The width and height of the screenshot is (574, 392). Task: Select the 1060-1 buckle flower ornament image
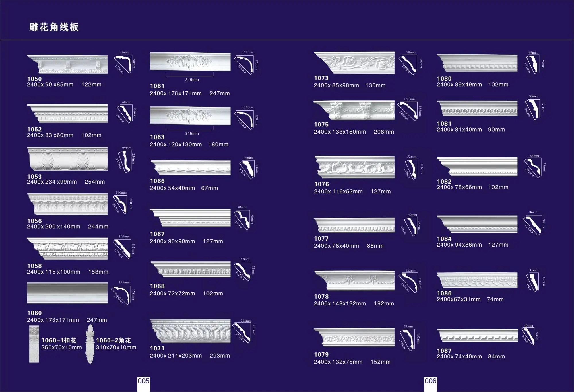pos(34,344)
